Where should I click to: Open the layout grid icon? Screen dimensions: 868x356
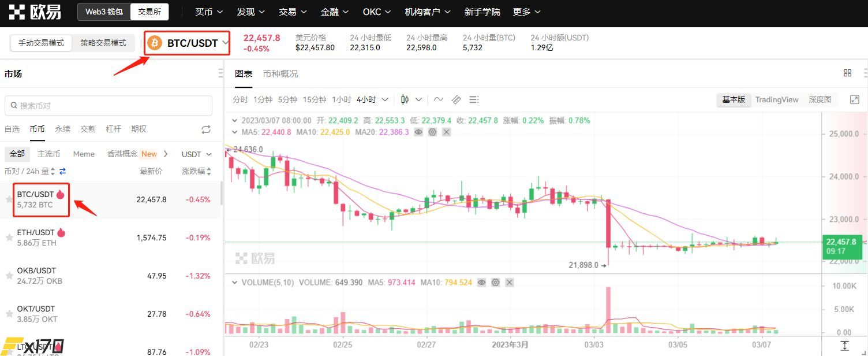[x=848, y=73]
